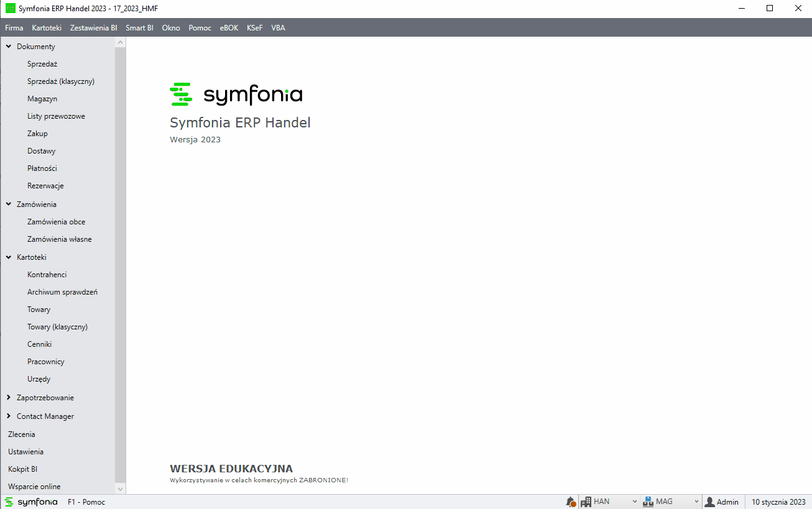Open Ustawienia in sidebar

(25, 452)
